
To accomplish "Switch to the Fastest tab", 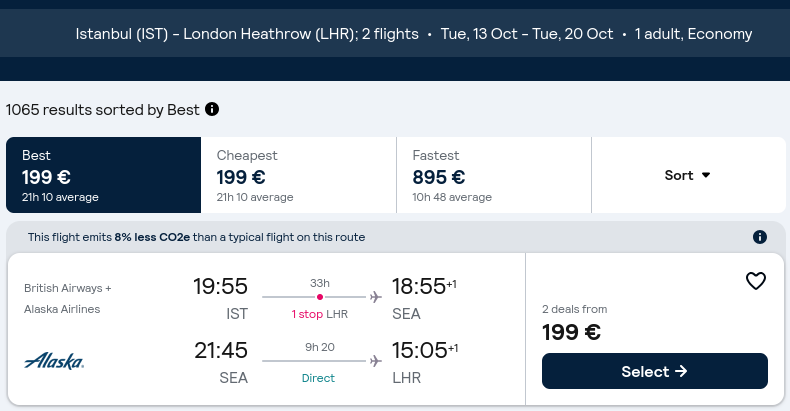I will point(494,175).
